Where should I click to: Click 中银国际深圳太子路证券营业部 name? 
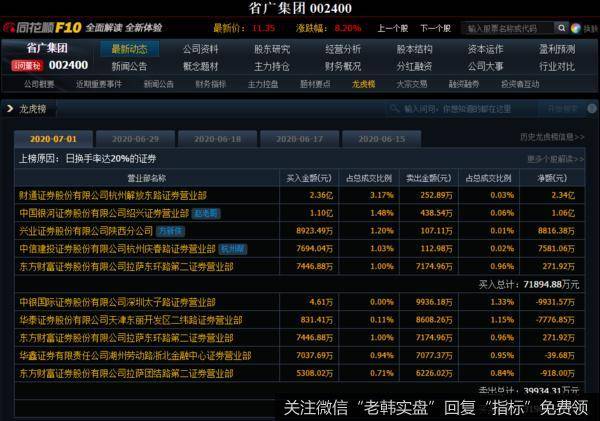click(117, 302)
